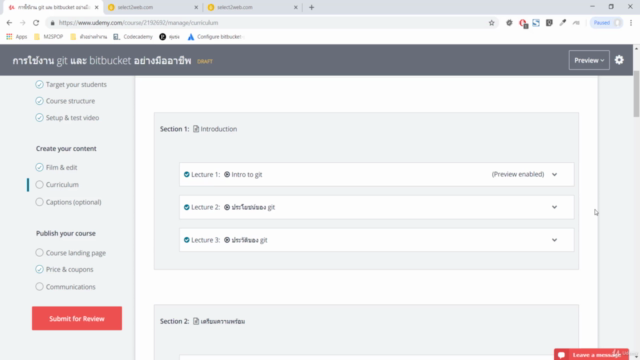Click Lecture 1 completed check icon
This screenshot has height=360, width=640.
tap(187, 174)
